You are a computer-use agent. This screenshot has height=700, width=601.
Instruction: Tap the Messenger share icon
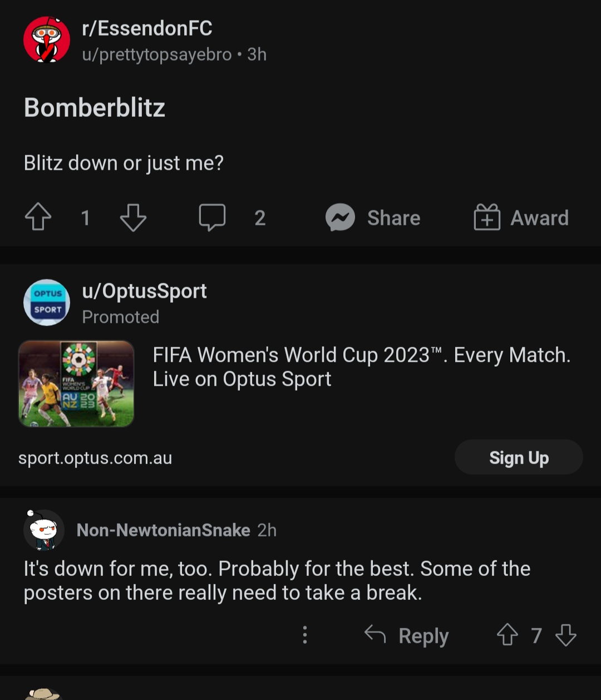[340, 218]
